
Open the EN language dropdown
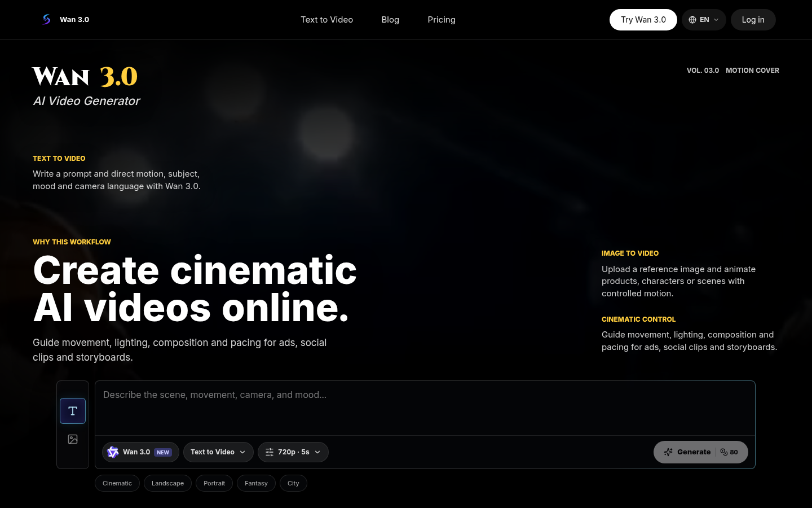point(704,20)
